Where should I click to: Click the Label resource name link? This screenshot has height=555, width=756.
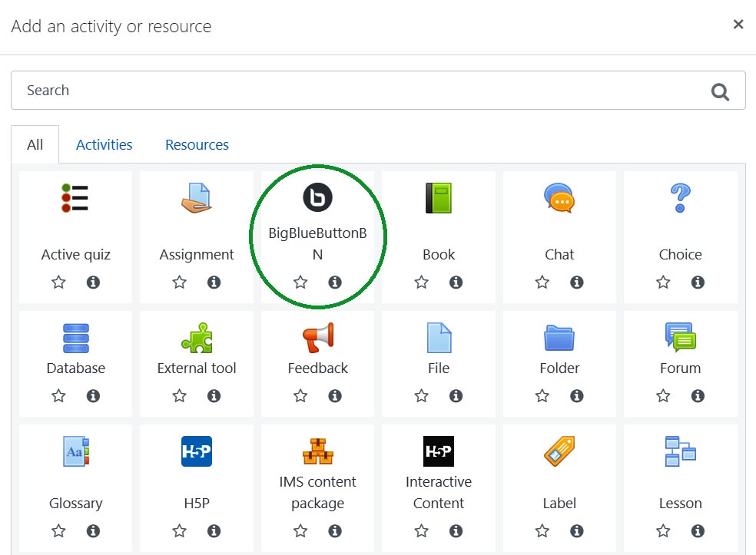pyautogui.click(x=559, y=504)
